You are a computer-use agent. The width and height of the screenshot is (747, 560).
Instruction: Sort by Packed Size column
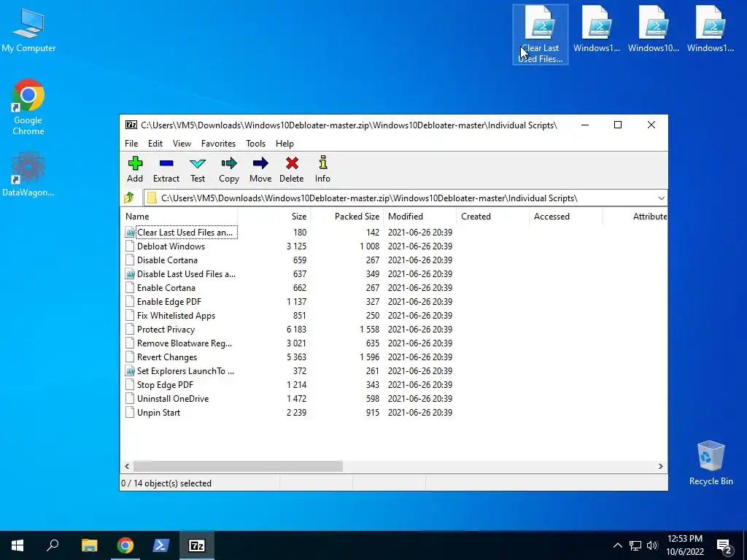[x=347, y=216]
